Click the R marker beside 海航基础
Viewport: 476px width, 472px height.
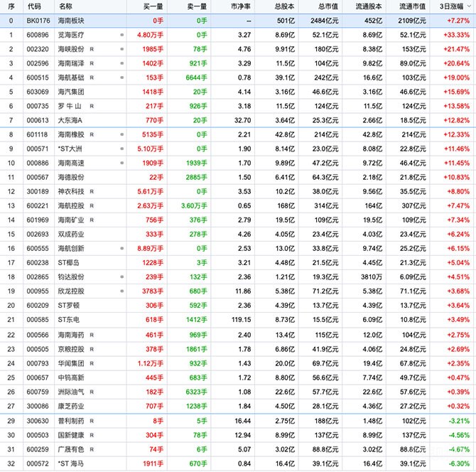92,77
